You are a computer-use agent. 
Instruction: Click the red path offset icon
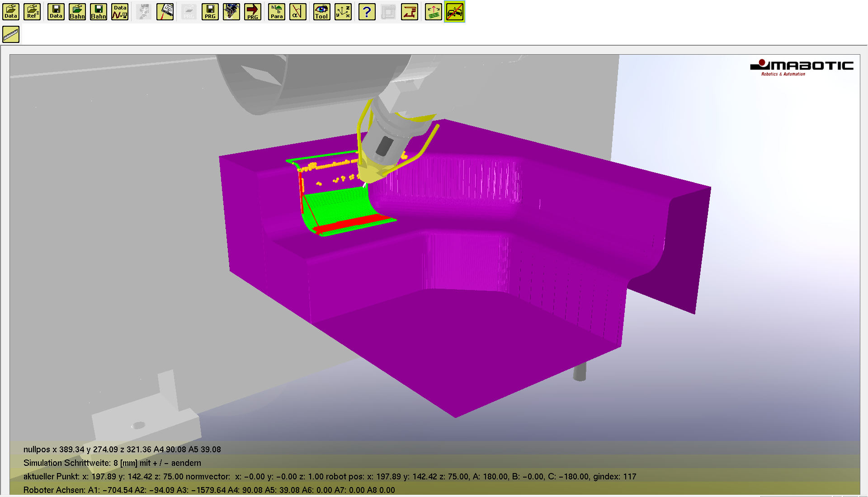[410, 12]
